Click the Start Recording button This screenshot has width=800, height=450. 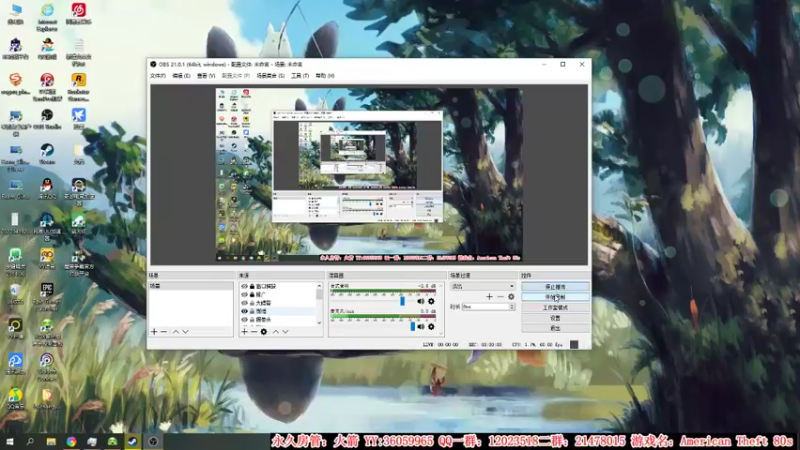(555, 297)
